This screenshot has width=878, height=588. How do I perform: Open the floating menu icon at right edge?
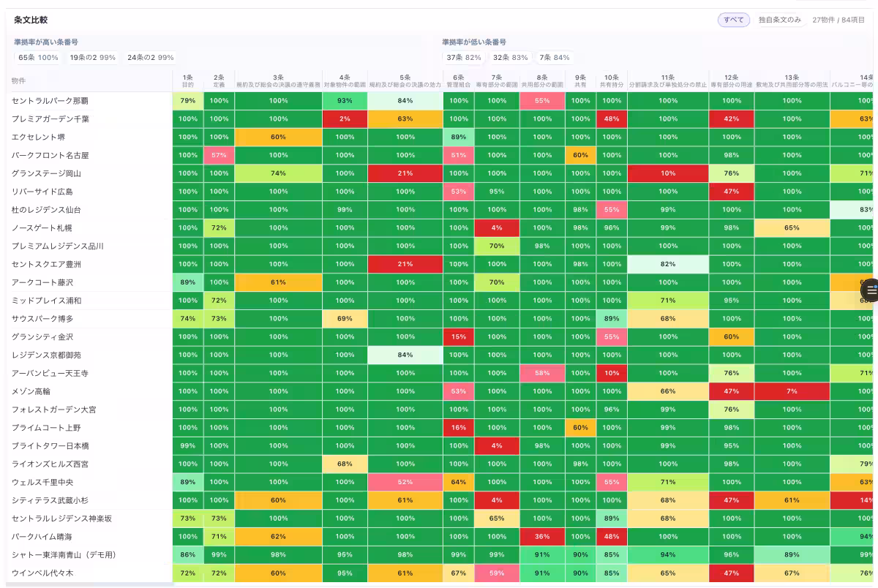click(x=870, y=291)
